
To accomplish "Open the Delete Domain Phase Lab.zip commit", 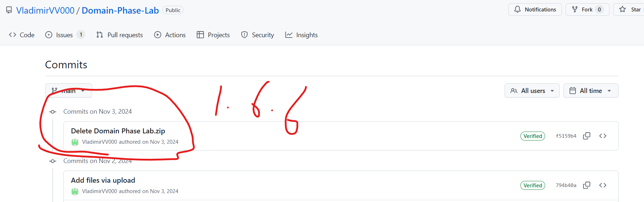I will [x=118, y=131].
